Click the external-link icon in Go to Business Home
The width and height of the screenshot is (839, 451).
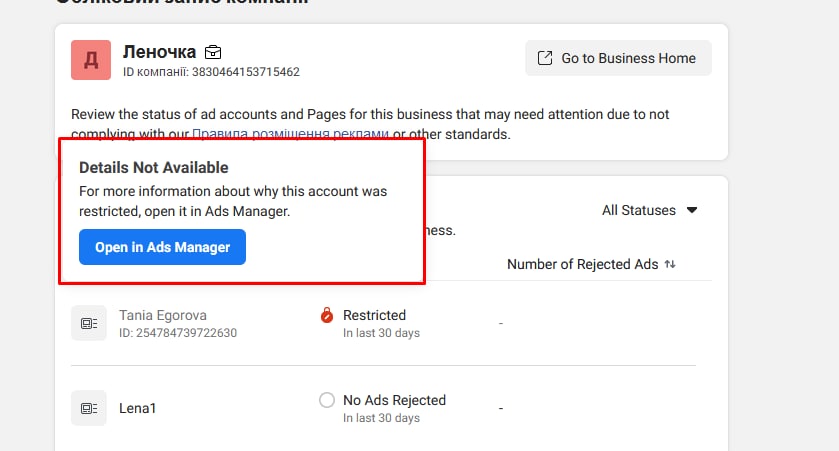(x=545, y=58)
